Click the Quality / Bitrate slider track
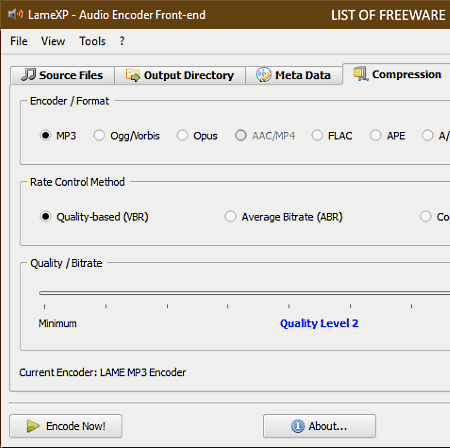Viewport: 450px width, 448px height. (x=244, y=293)
